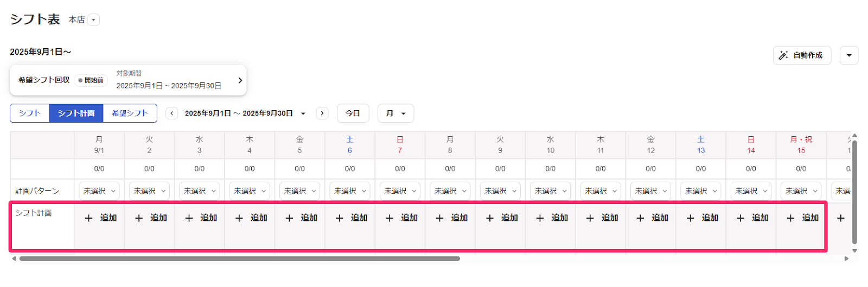Open 計画パターン dropdown for Sunday 14

click(x=751, y=191)
